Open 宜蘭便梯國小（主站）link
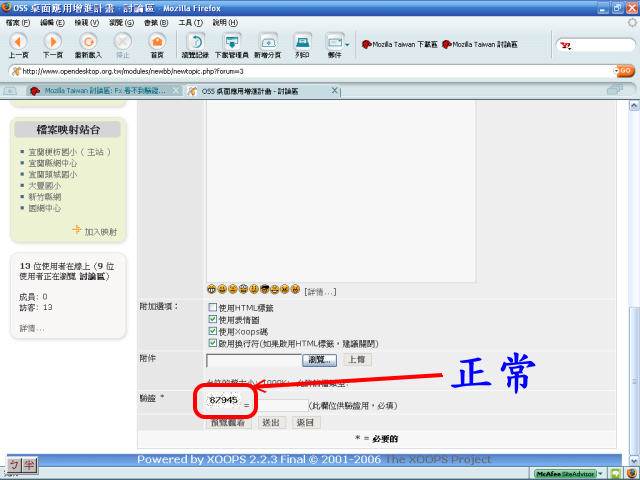640x480 pixels. (x=69, y=152)
